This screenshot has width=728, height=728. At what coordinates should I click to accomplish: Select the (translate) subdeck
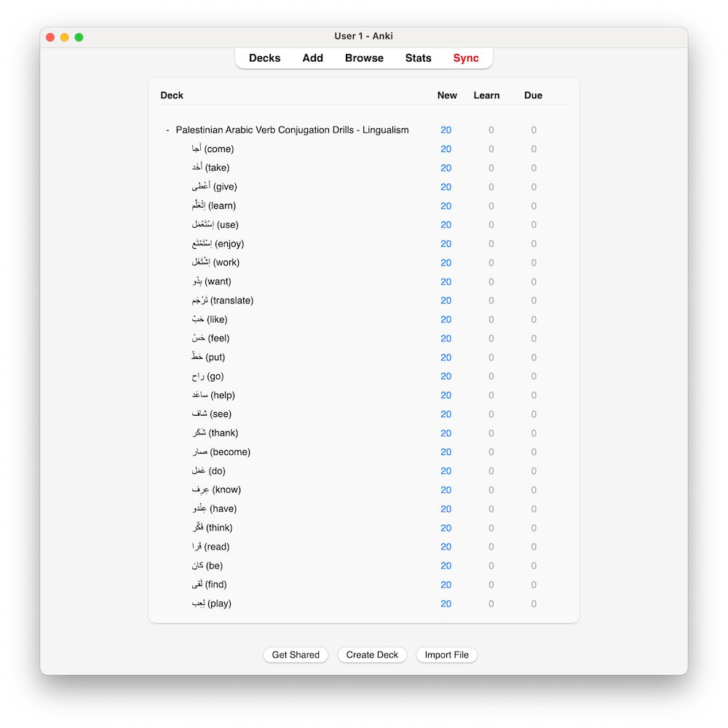click(223, 301)
